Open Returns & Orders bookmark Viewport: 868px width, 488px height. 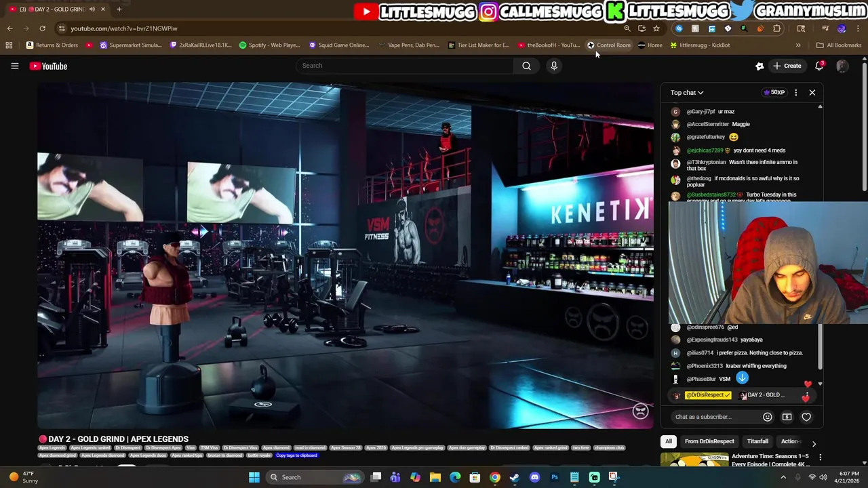point(52,45)
